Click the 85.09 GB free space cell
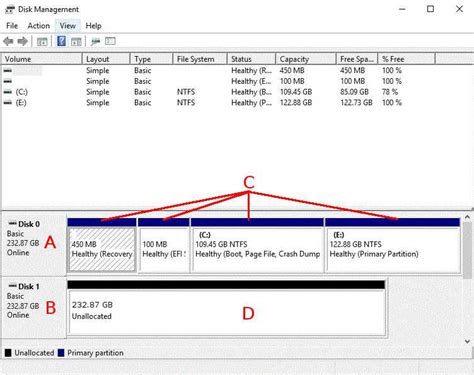The width and height of the screenshot is (474, 375). tap(354, 92)
